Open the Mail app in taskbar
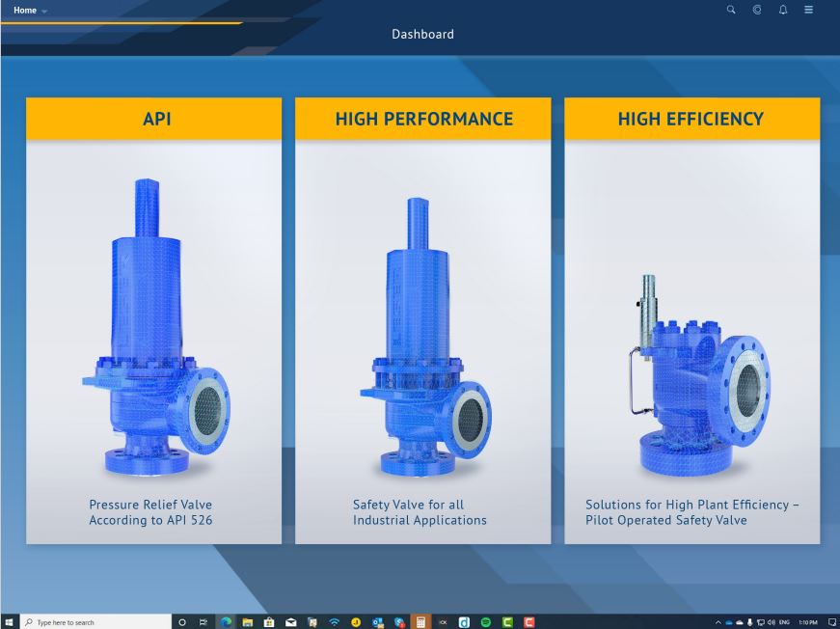840x629 pixels. [290, 622]
